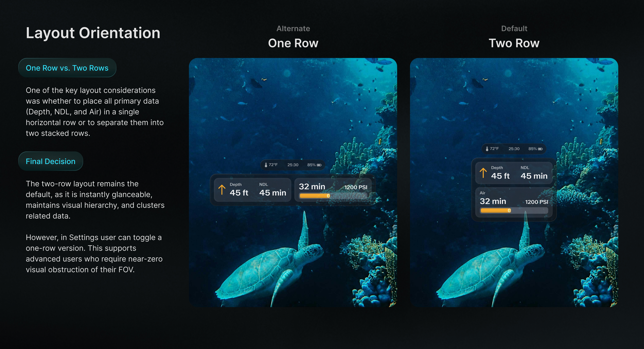Click the battery icon in Two Row layout
This screenshot has height=349, width=644.
click(x=540, y=149)
